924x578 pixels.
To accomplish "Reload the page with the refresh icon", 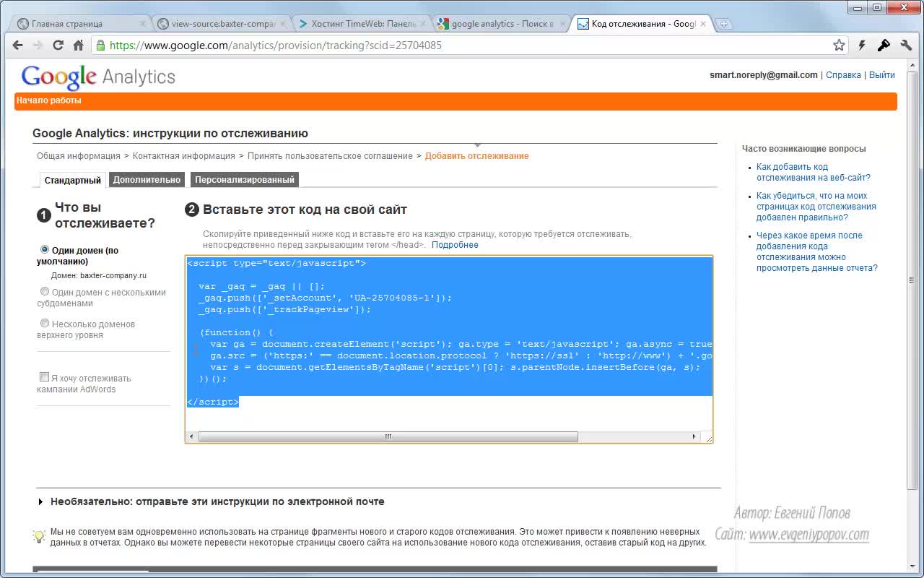I will point(58,45).
